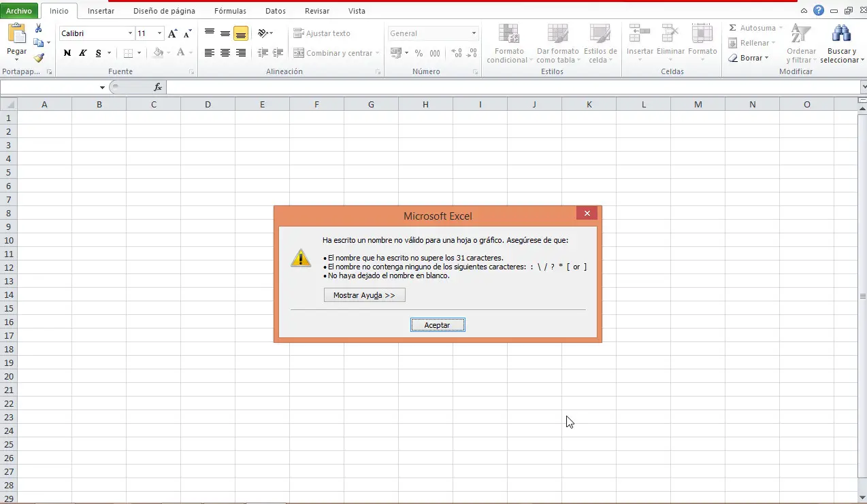This screenshot has width=867, height=504.
Task: Decrease font size with the small A icon
Action: pos(186,33)
